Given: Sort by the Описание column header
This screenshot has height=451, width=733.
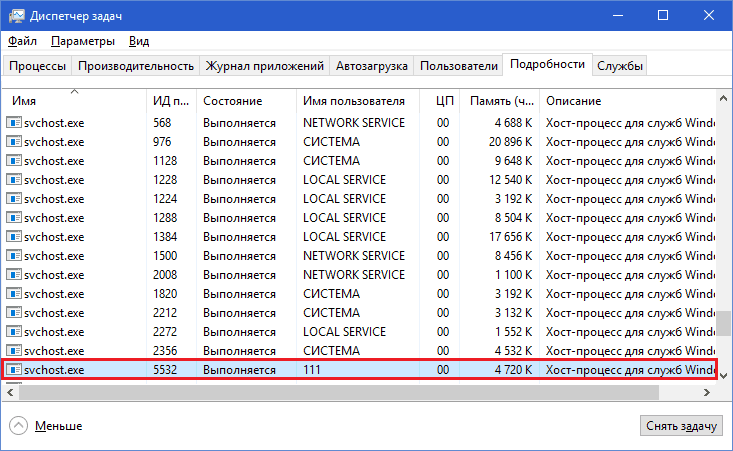Looking at the screenshot, I should (x=627, y=100).
